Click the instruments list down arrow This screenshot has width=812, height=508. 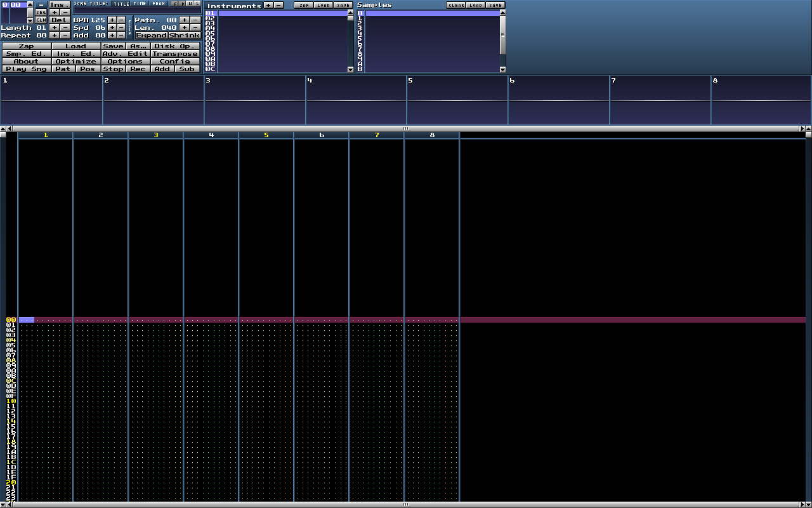(350, 69)
